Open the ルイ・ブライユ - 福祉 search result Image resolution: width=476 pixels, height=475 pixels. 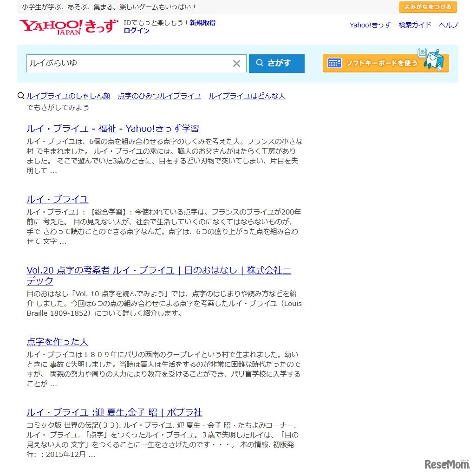pos(112,129)
